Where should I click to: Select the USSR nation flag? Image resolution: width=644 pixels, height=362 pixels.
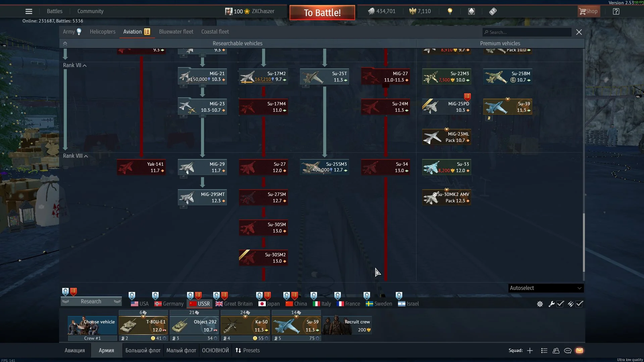[200, 304]
